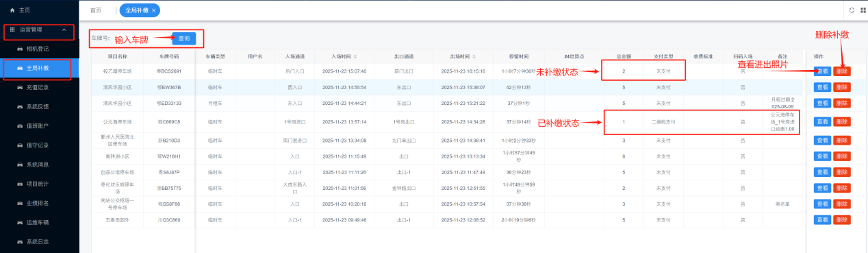Click the 车牌号码 column header
Viewport: 868px width, 253px height.
tap(168, 56)
